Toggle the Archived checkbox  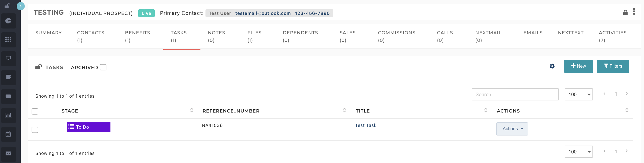point(103,67)
